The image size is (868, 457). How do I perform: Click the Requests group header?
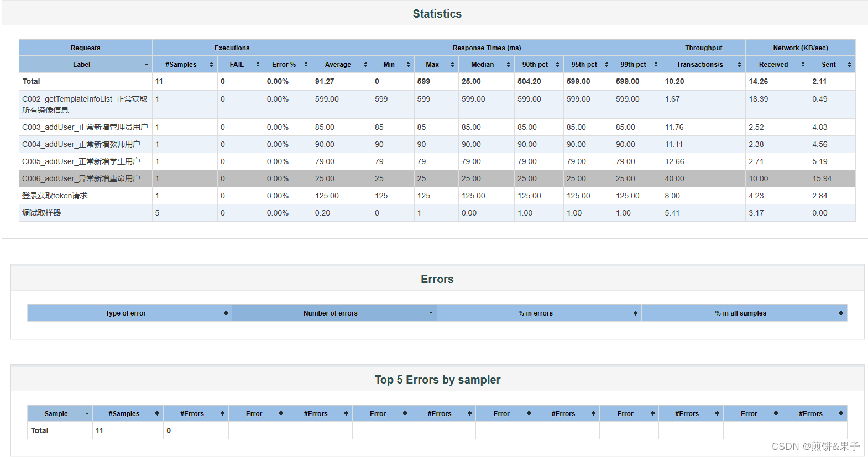(86, 48)
